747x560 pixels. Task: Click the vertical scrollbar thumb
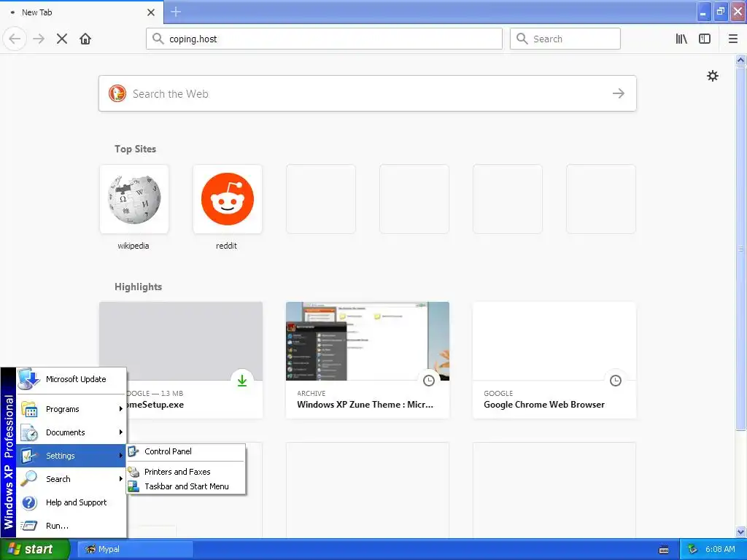(x=741, y=248)
